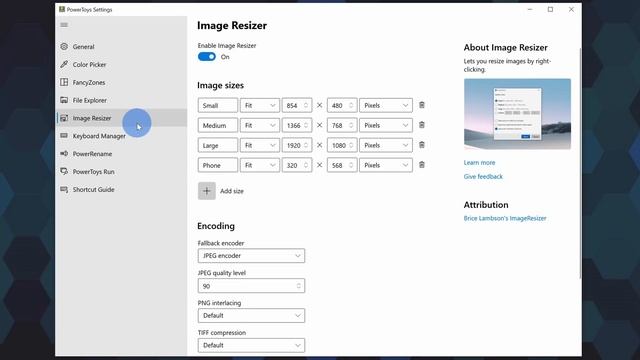This screenshot has height=360, width=640.
Task: Click the PowerToys Run icon
Action: coord(64,171)
